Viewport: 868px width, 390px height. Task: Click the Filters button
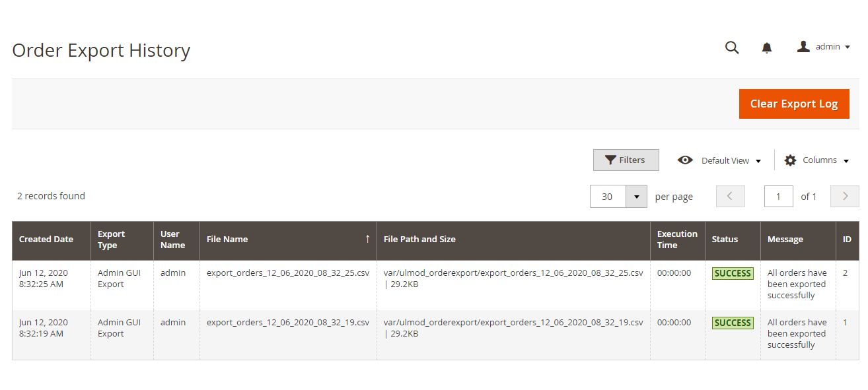[x=626, y=160]
